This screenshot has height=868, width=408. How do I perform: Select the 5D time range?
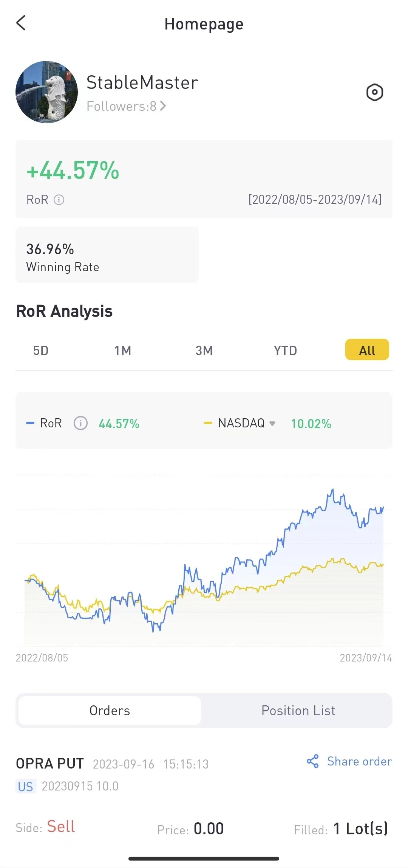(x=41, y=351)
